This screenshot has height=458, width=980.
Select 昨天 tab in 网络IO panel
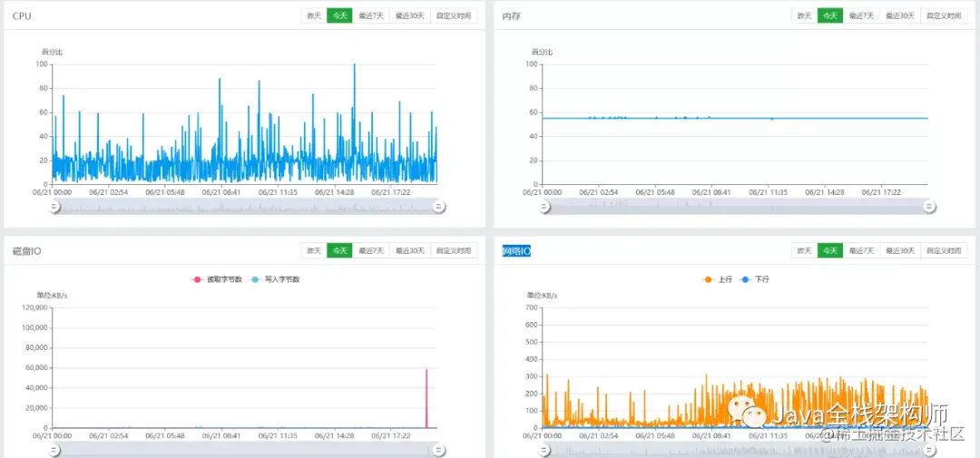[x=804, y=250]
